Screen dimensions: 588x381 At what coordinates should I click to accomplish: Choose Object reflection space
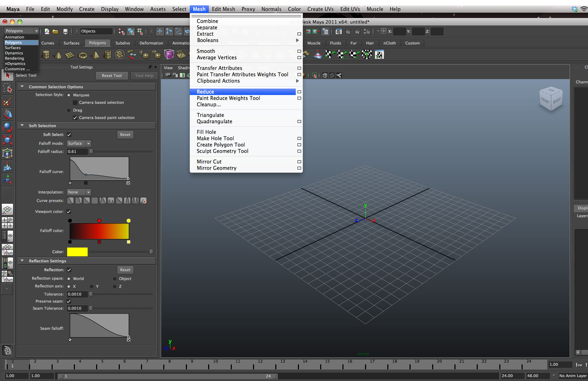pos(115,279)
